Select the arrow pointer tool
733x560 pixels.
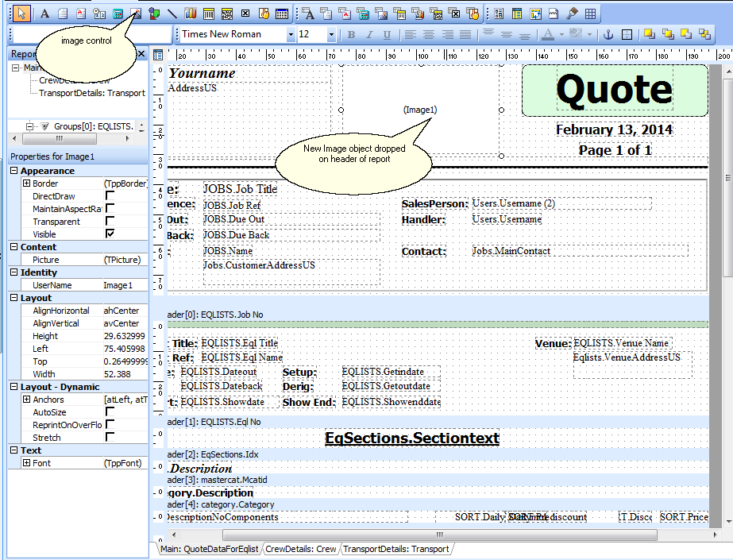[x=21, y=14]
